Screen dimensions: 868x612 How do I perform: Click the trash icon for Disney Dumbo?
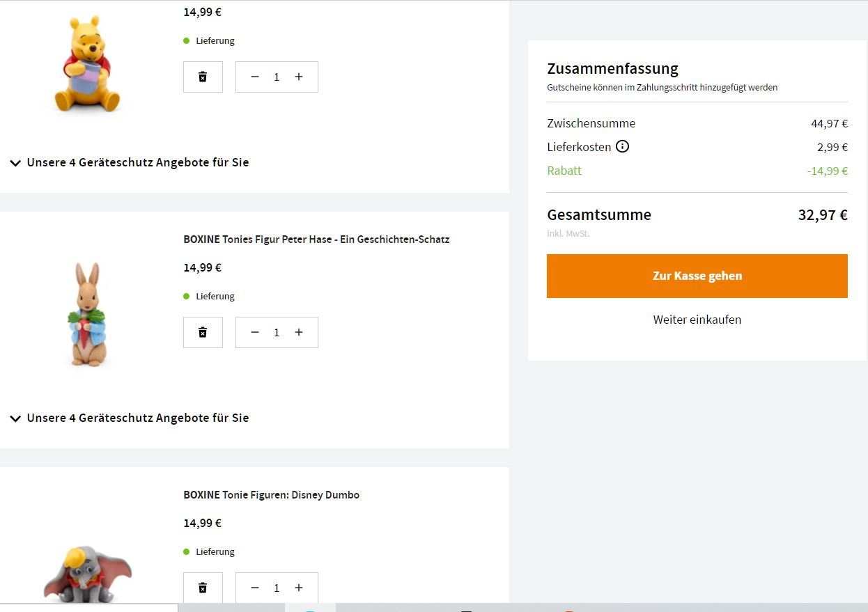(x=203, y=588)
